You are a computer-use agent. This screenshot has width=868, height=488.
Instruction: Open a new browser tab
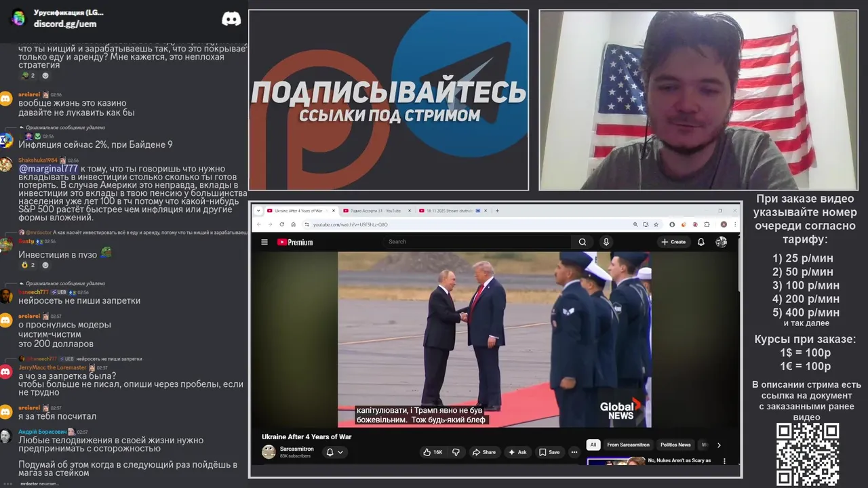(497, 211)
